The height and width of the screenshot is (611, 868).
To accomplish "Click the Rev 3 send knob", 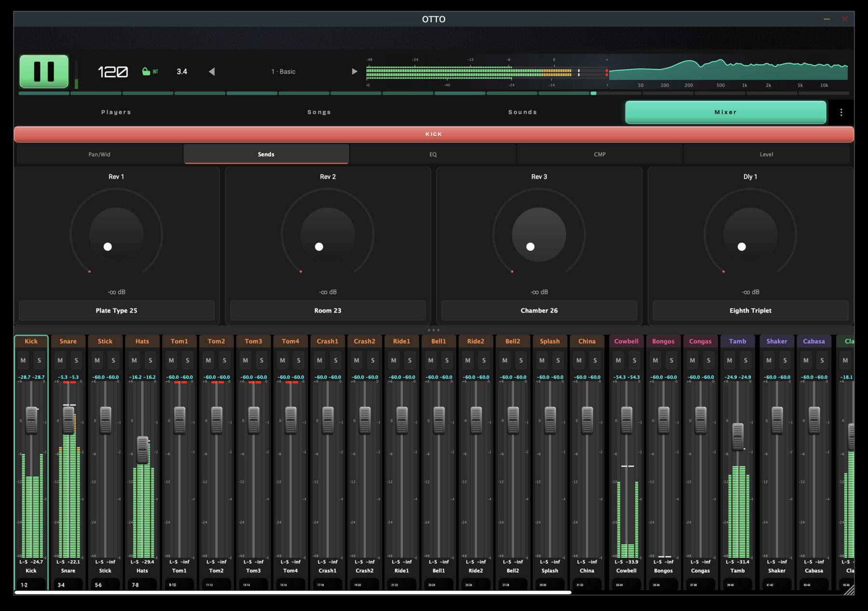I will coord(539,235).
